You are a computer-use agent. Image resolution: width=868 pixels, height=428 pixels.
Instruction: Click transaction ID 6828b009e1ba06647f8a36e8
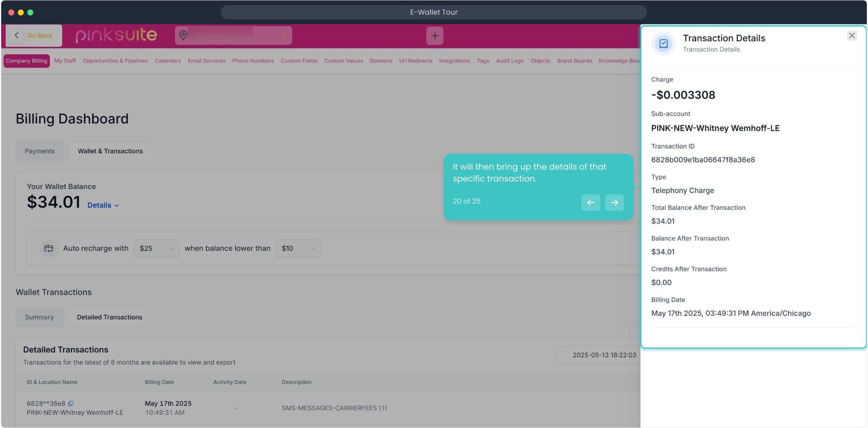(x=703, y=160)
